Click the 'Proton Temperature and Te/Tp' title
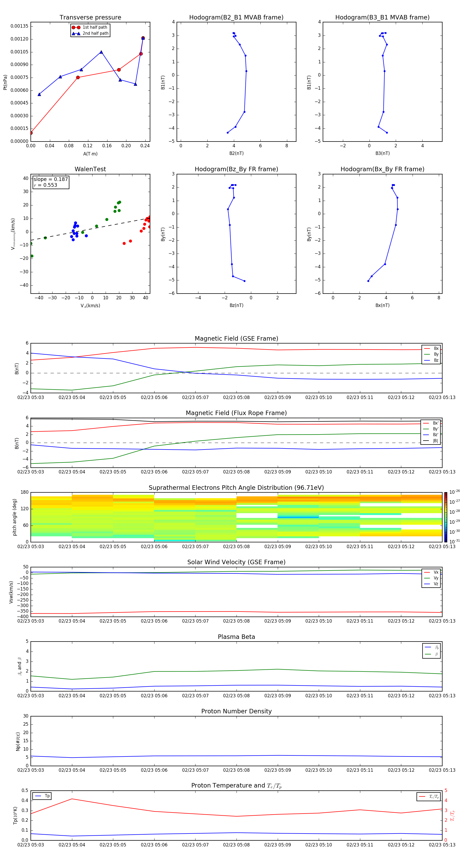 (236, 785)
